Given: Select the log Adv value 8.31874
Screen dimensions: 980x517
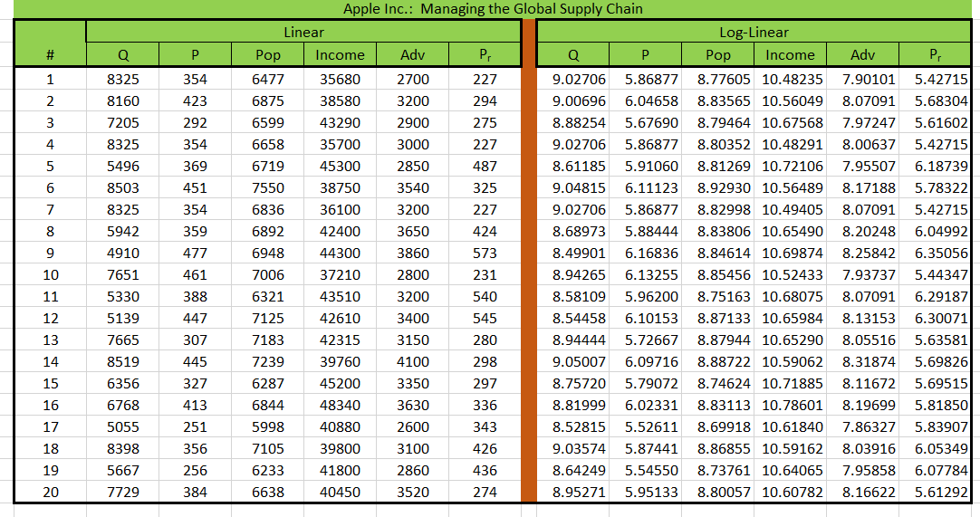Looking at the screenshot, I should click(869, 362).
